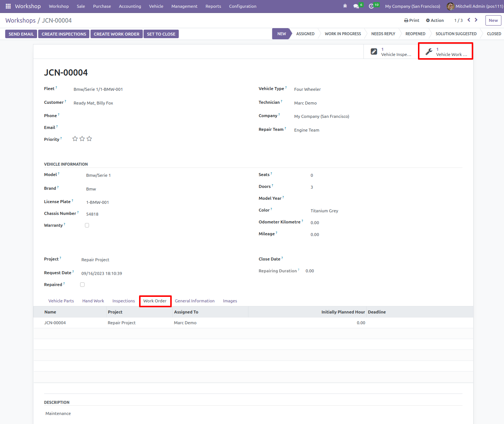Open the clock activities icon

371,6
